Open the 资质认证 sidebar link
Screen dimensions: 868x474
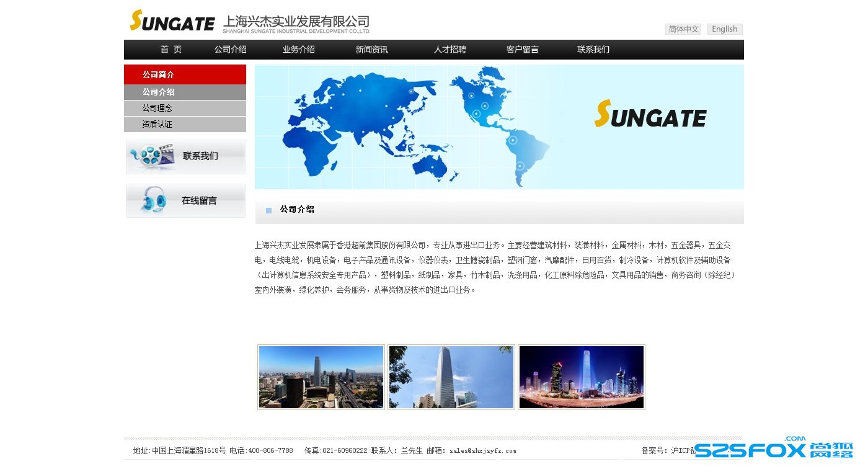pos(185,124)
